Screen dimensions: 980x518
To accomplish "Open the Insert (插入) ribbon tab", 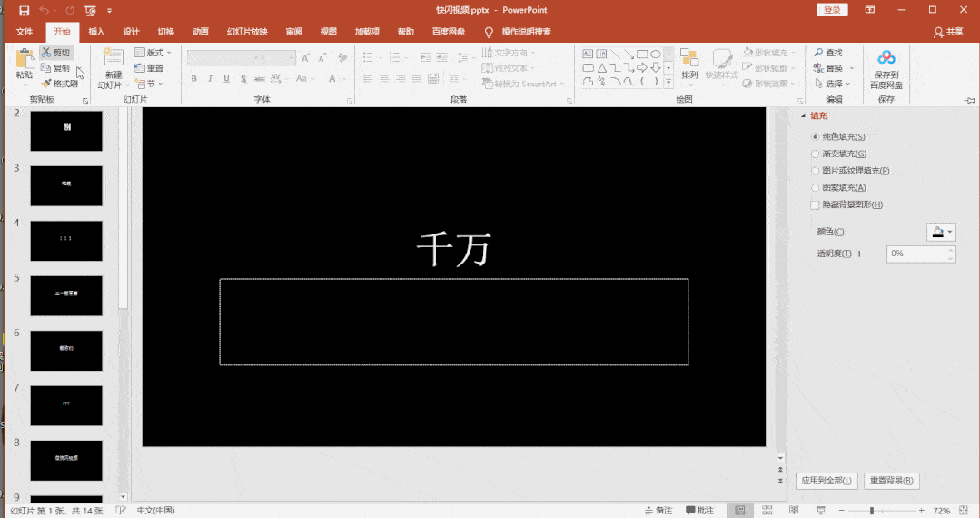I will tap(96, 32).
